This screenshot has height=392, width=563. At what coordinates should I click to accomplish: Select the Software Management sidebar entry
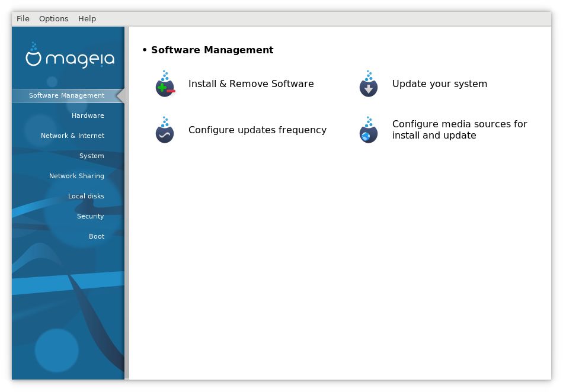66,95
